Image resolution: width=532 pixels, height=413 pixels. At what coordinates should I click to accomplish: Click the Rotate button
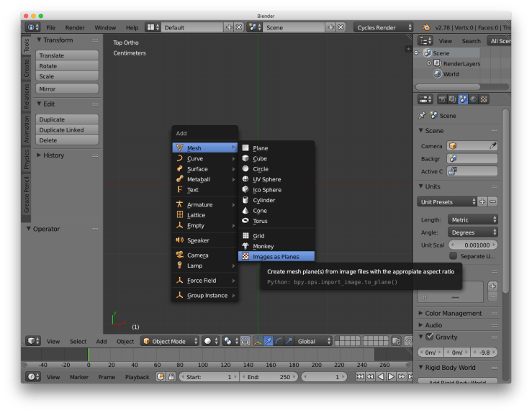67,65
